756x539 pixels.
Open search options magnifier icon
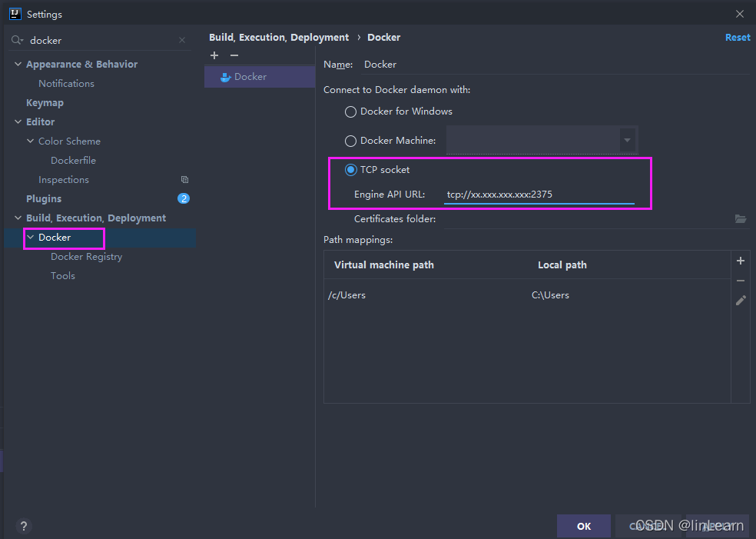point(18,40)
